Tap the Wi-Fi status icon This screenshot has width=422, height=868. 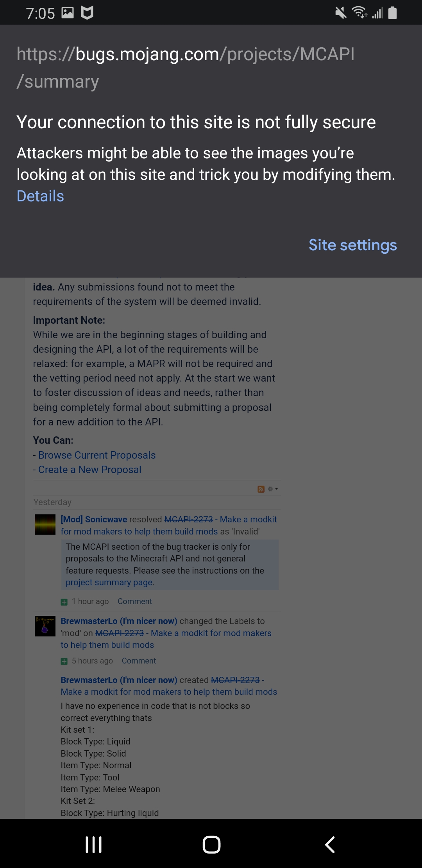359,13
